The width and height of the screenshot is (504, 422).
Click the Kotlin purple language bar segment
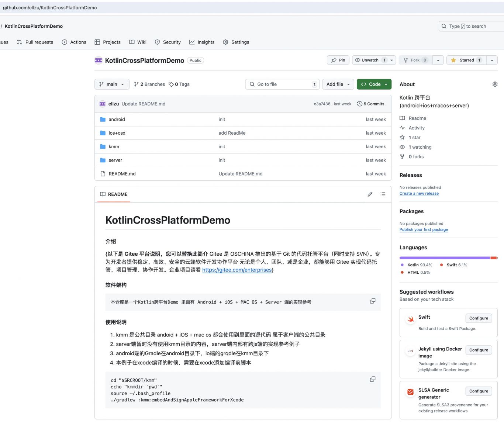pyautogui.click(x=445, y=258)
